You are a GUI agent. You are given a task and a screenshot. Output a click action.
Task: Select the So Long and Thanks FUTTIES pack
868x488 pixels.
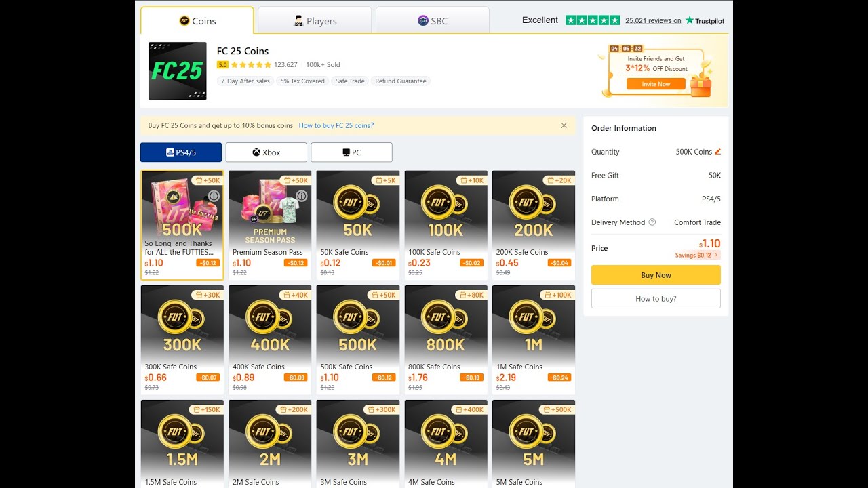(x=182, y=225)
